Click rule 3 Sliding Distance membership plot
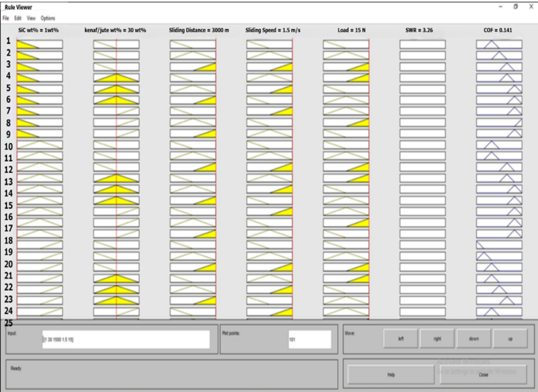Viewport: 538px width, 392px height. pos(192,66)
